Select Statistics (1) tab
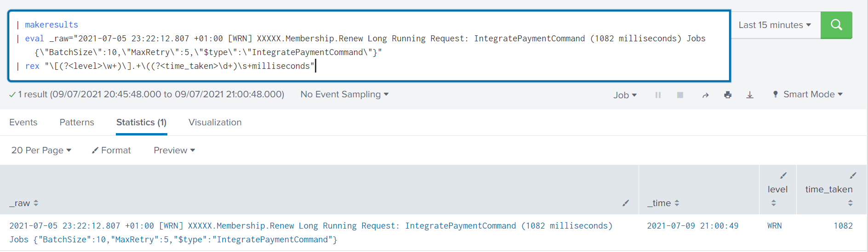Screen dimensions: 868x252 pos(141,122)
